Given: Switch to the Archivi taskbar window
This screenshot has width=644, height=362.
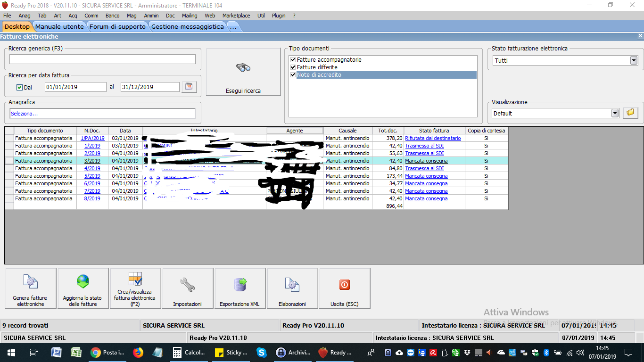Looking at the screenshot, I should coord(293,352).
